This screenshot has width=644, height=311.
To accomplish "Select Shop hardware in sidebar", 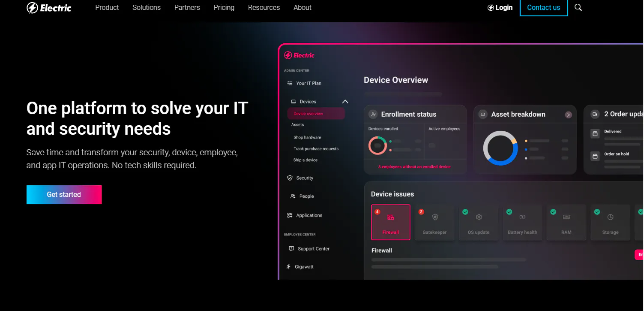I will point(307,138).
